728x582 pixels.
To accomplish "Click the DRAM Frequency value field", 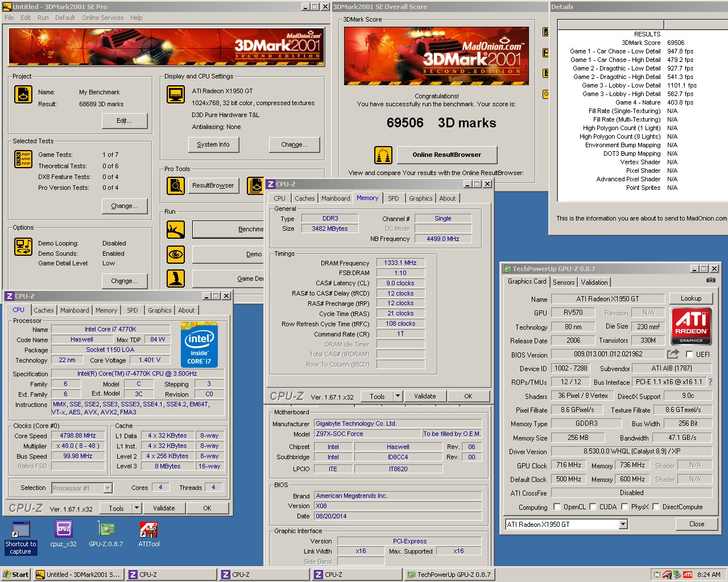I will pos(400,263).
